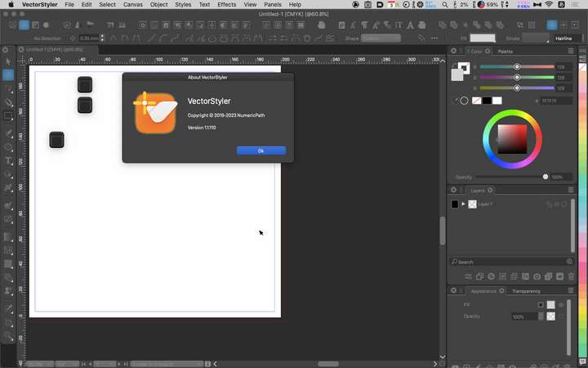Click the trash icon in the Layers panel
Screen dimensions: 588x368
tap(571, 276)
